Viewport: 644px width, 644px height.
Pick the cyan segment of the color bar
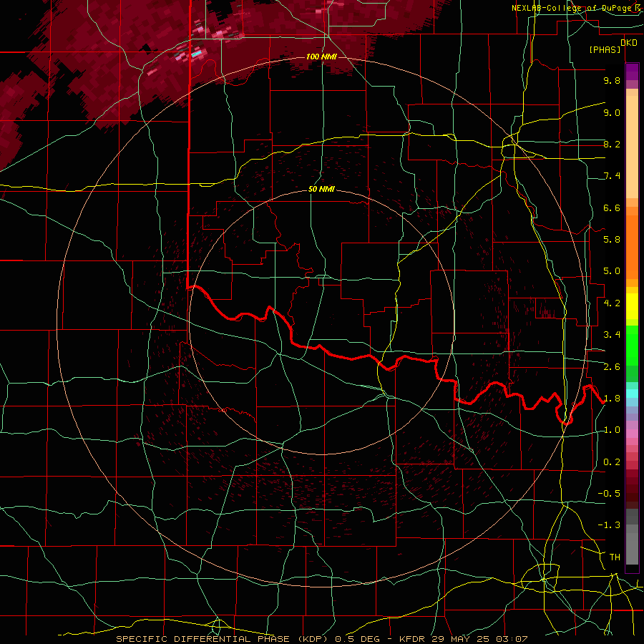pyautogui.click(x=632, y=394)
